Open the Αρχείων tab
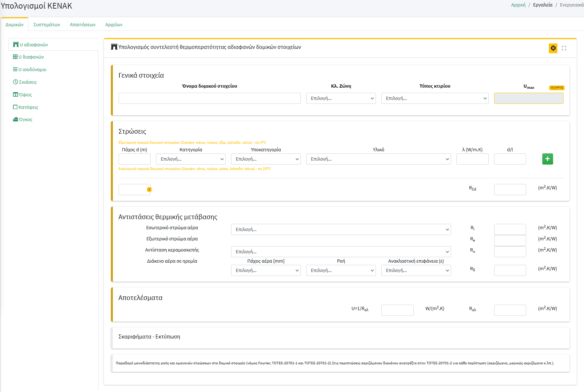 (x=114, y=25)
